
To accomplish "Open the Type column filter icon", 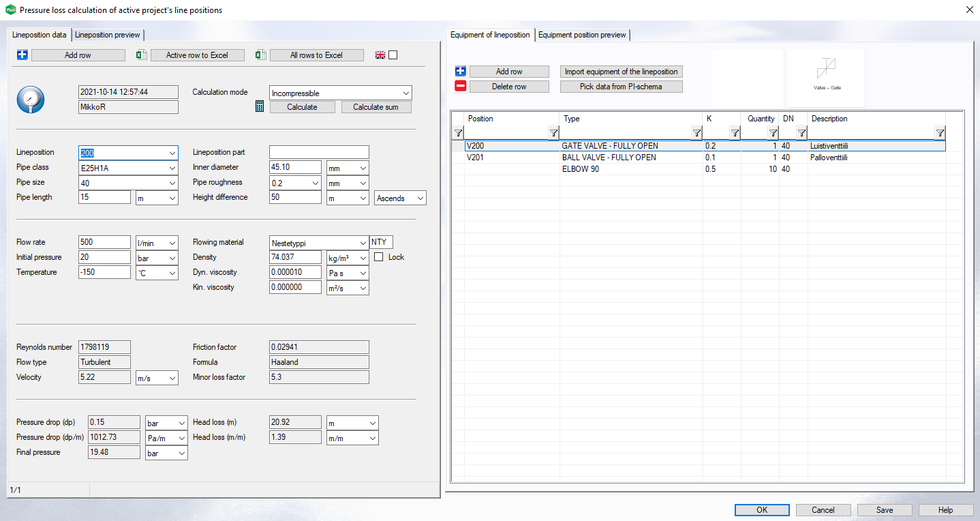I will [696, 133].
